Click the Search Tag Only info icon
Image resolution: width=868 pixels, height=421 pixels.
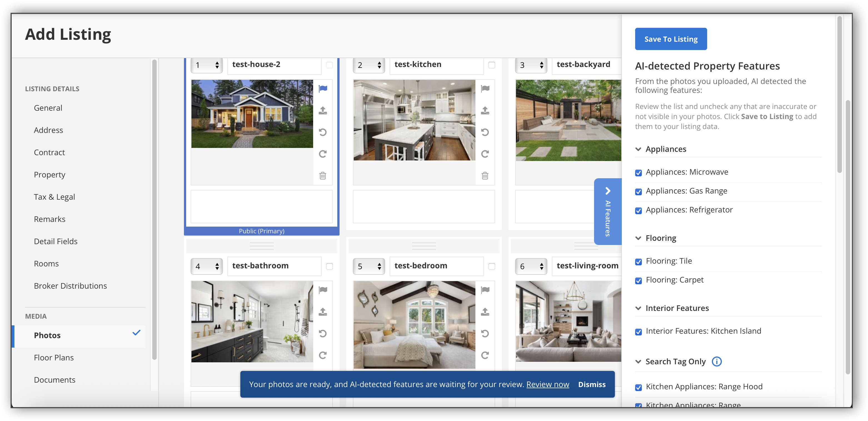716,361
